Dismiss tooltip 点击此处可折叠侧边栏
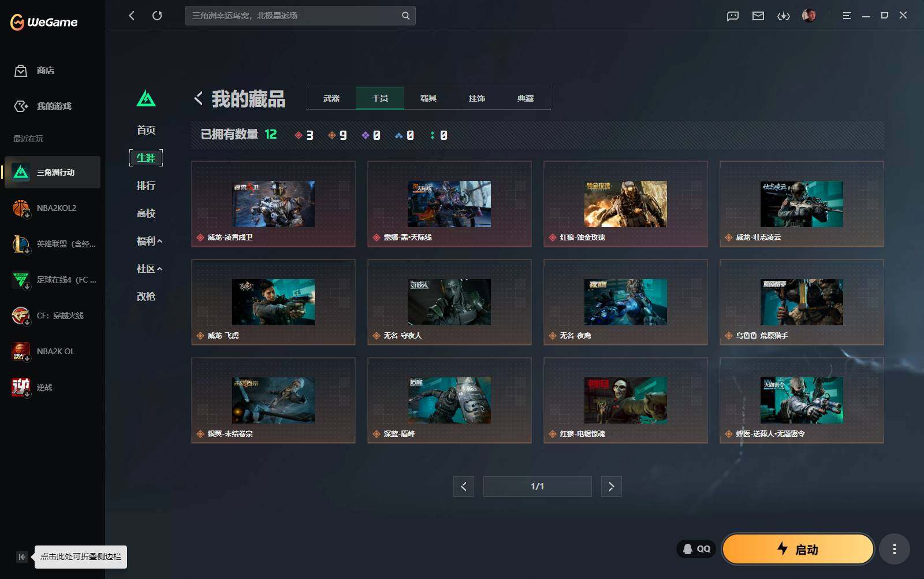 point(81,557)
